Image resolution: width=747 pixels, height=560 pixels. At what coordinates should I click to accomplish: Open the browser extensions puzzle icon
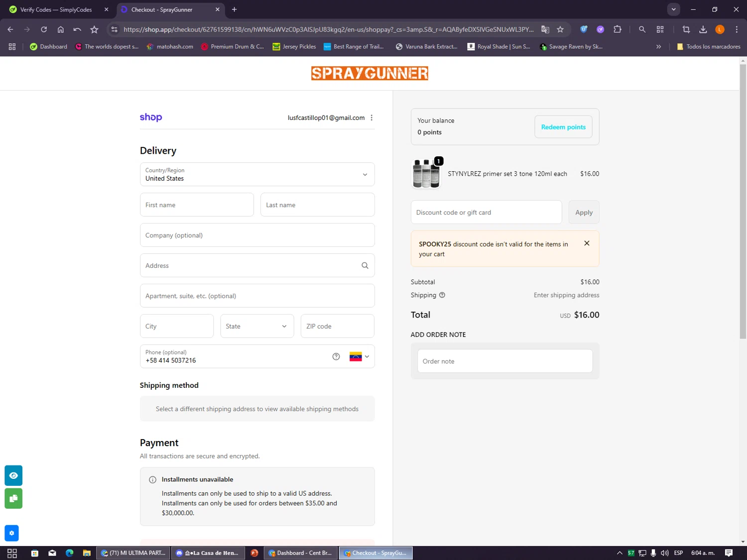coord(618,29)
